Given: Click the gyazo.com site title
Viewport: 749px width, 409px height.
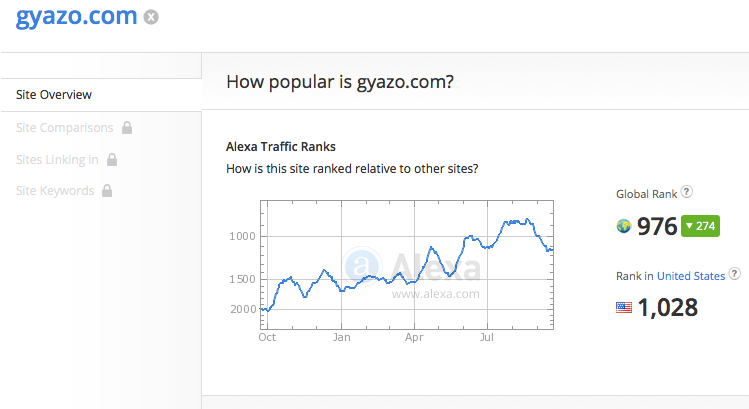Looking at the screenshot, I should 76,17.
